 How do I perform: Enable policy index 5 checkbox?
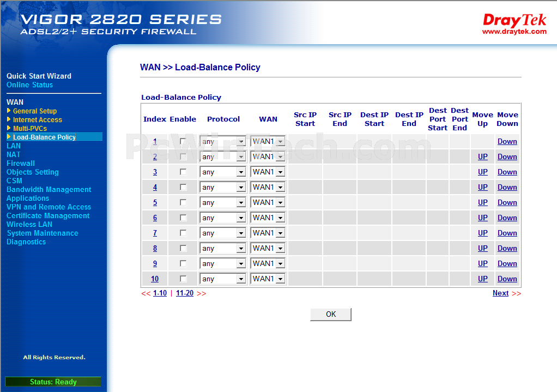[x=183, y=203]
